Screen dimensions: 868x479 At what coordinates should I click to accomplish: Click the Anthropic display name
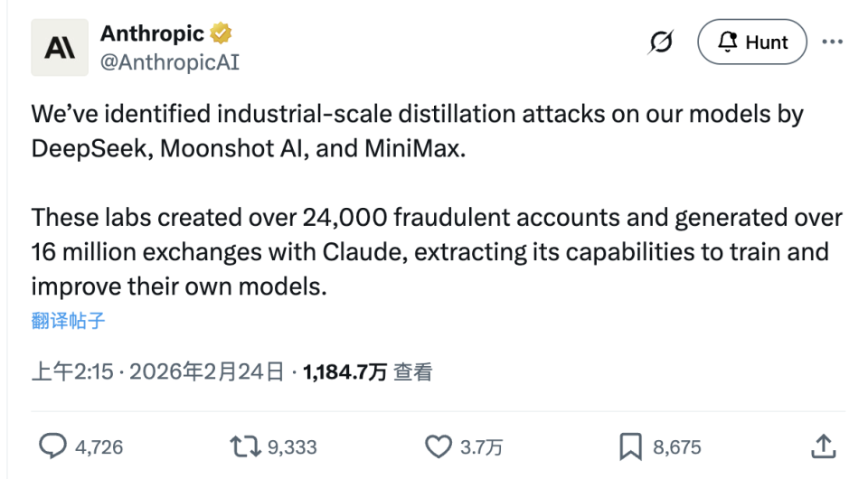(152, 34)
